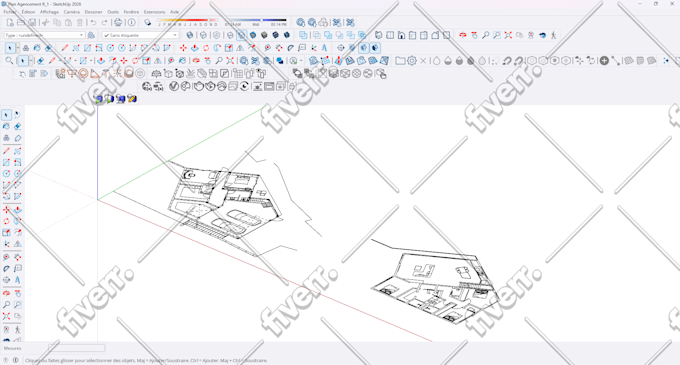Click the status hint text 'Cliquez ou faites glisser'

[51, 360]
